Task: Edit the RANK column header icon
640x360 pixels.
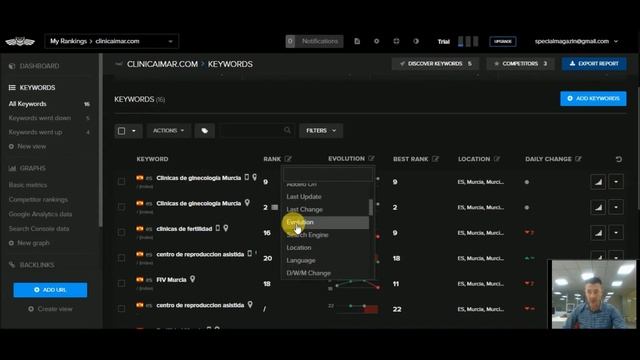Action: pyautogui.click(x=288, y=158)
